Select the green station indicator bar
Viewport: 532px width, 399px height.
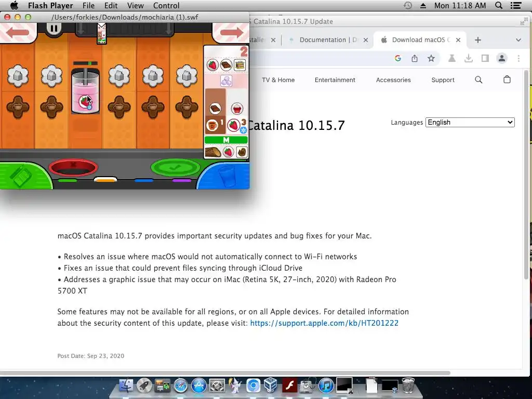pyautogui.click(x=68, y=180)
